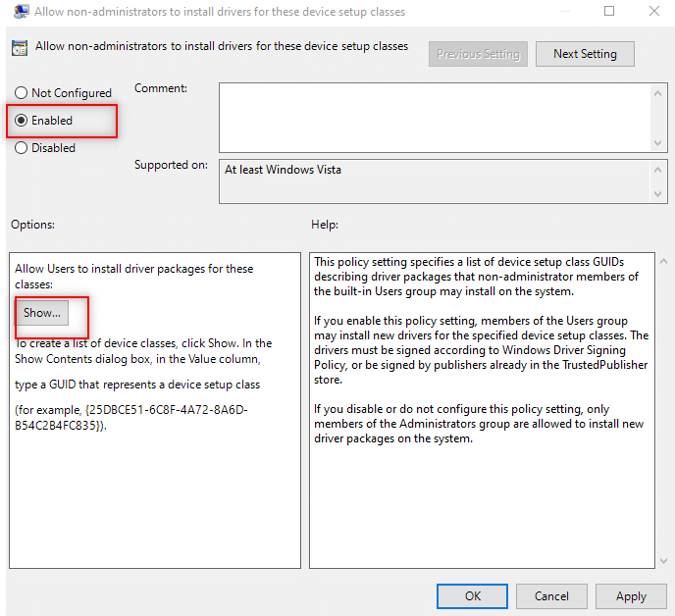
Task: Go to Next Setting
Action: pos(585,54)
